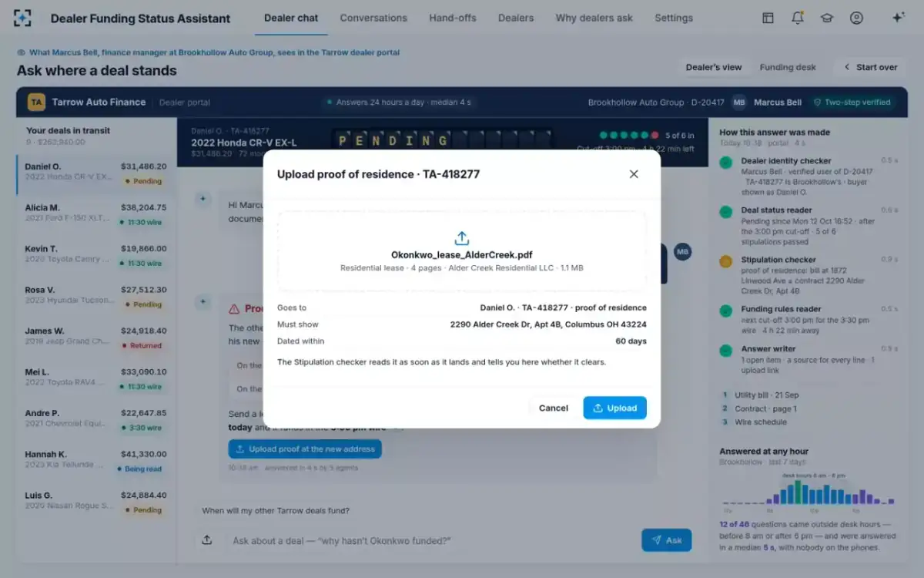Click the eye icon above Ask where a deal stands
The width and height of the screenshot is (924, 578).
click(x=22, y=52)
